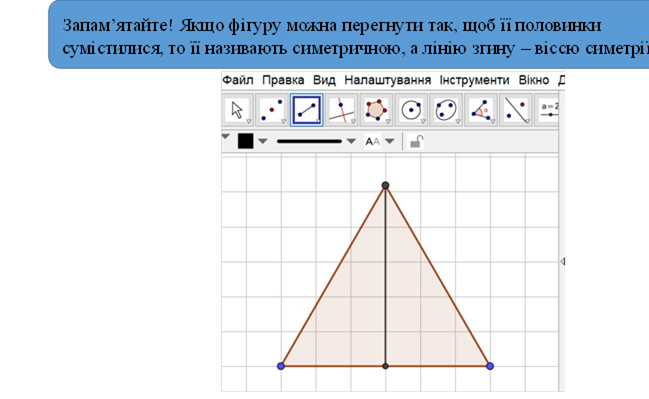Select the Perpendicular Line tool

(x=341, y=110)
